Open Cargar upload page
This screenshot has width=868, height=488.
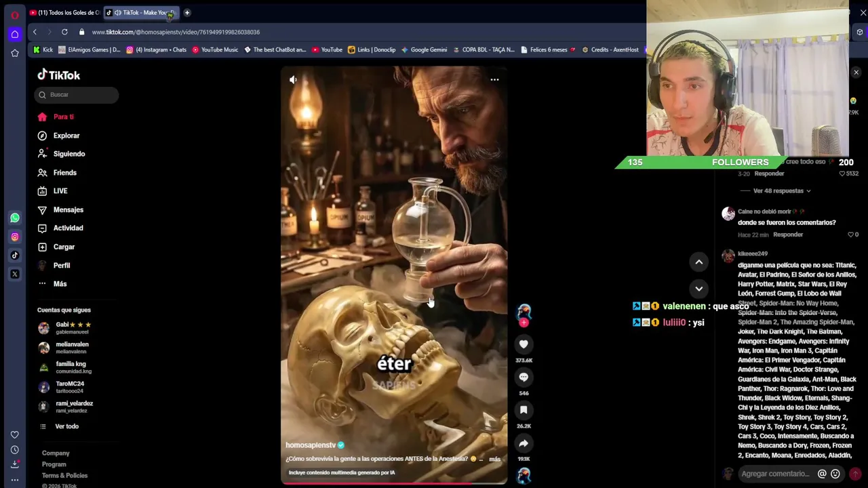tap(56, 247)
